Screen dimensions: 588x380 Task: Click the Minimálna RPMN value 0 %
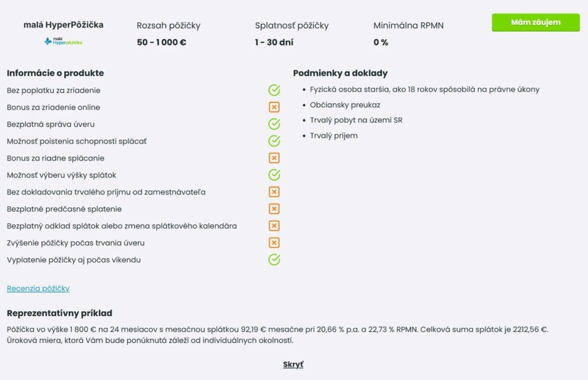[381, 42]
